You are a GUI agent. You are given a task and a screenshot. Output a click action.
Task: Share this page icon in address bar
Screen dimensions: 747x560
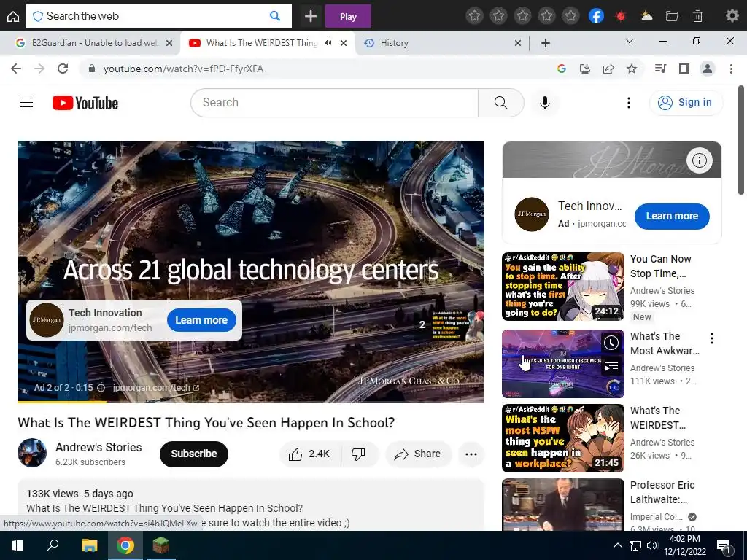click(608, 69)
